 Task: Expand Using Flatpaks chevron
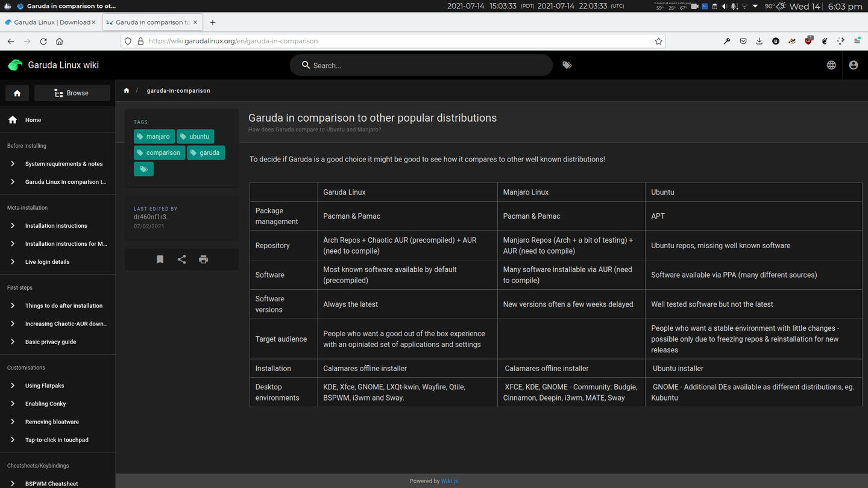tap(13, 386)
